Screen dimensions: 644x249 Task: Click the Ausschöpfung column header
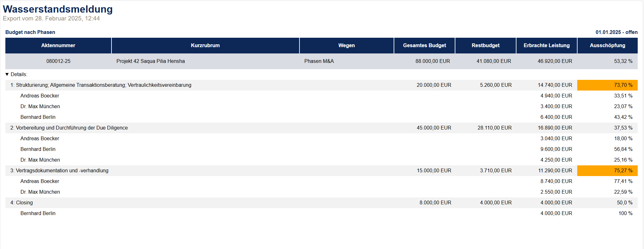click(x=607, y=46)
